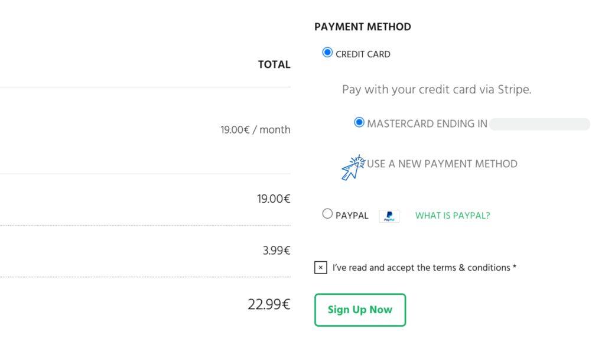This screenshot has width=605, height=364.
Task: Click the 19.00€ / month price
Action: (x=255, y=130)
